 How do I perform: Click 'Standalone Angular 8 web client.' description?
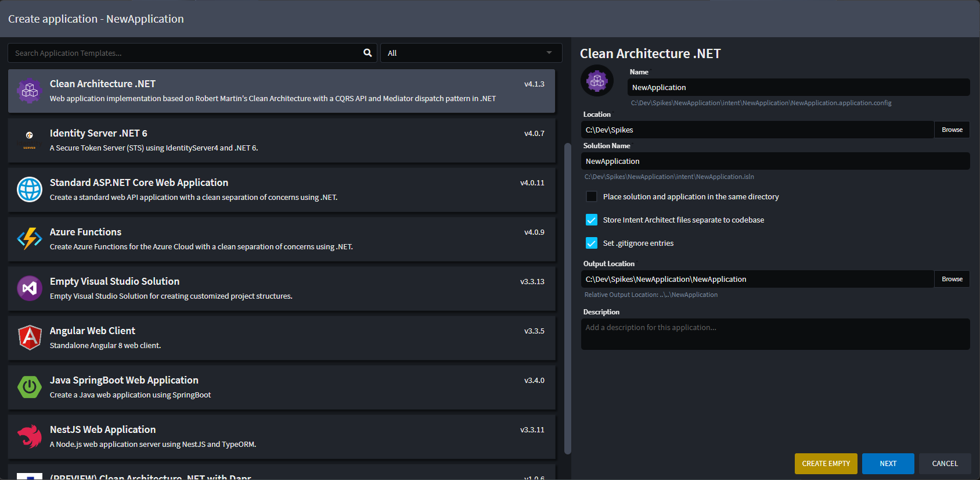[105, 345]
